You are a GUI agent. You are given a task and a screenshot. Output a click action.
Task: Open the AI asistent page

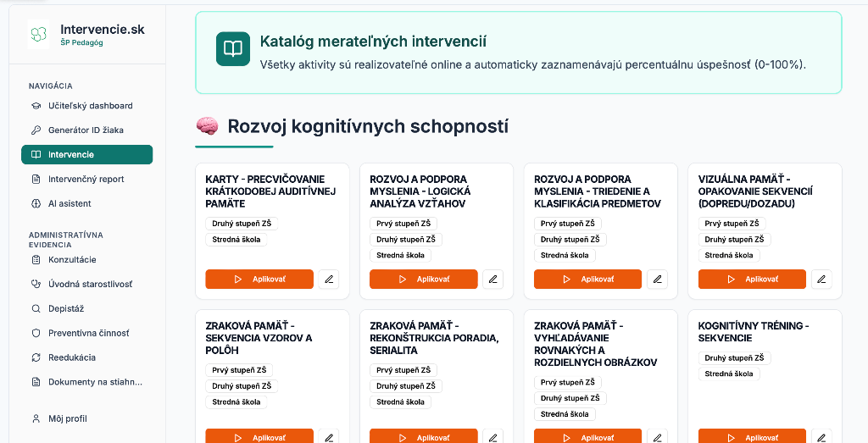click(x=87, y=203)
